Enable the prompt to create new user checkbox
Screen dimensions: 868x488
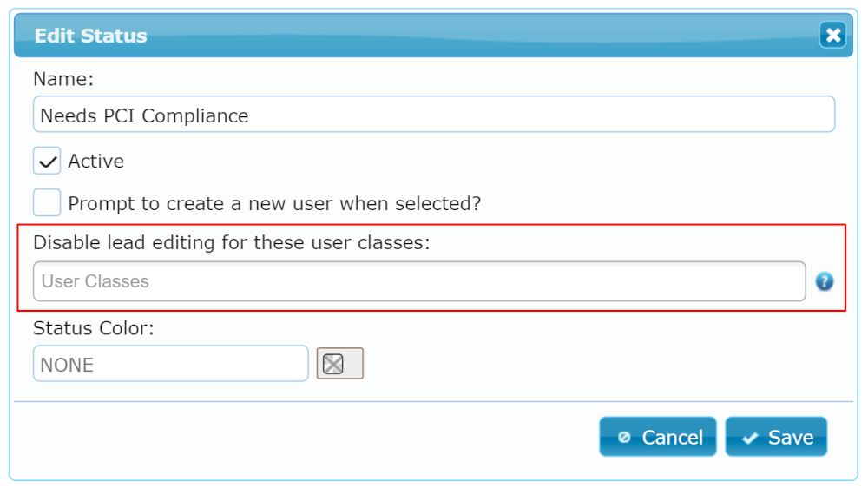coord(47,202)
